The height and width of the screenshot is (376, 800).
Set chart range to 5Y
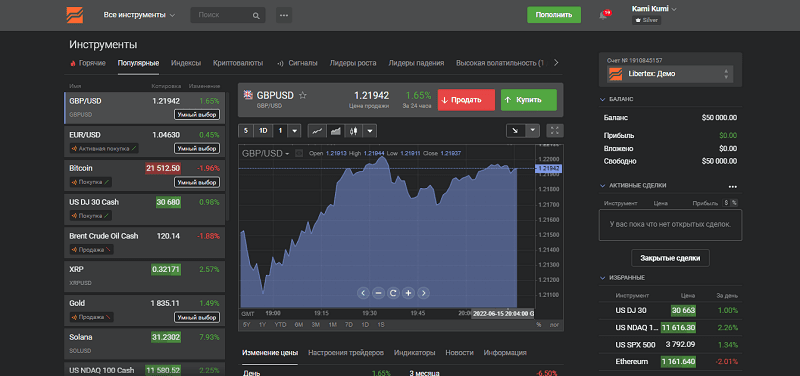[246, 324]
